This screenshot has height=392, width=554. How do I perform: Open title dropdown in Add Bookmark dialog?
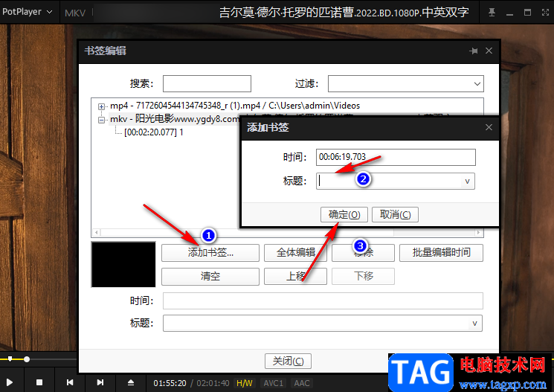[x=468, y=181]
